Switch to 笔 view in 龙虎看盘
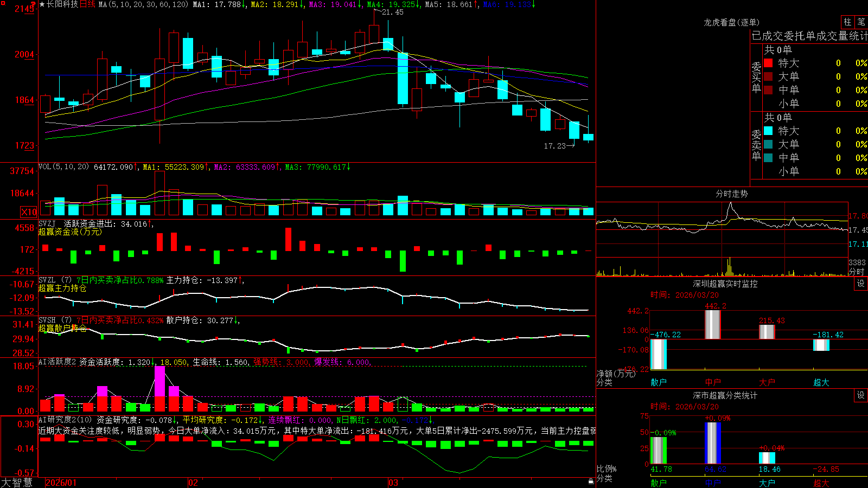The image size is (868, 488). [x=861, y=22]
